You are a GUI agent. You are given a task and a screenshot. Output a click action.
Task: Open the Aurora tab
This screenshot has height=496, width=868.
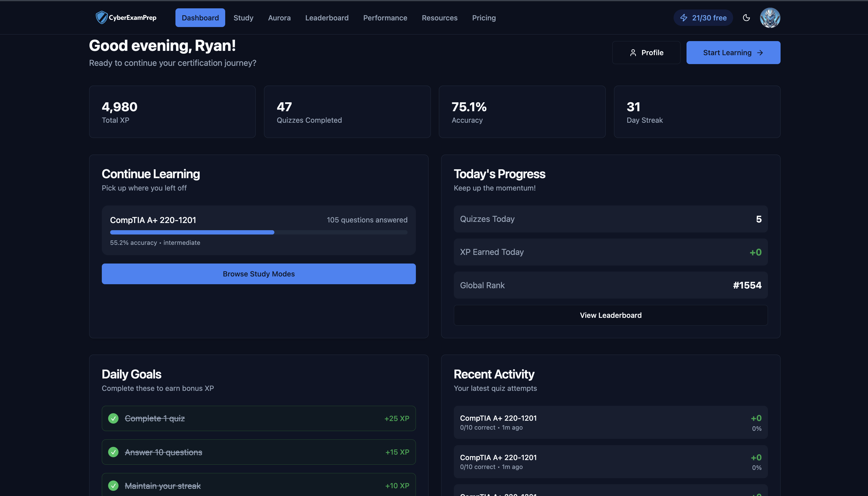[x=279, y=18]
